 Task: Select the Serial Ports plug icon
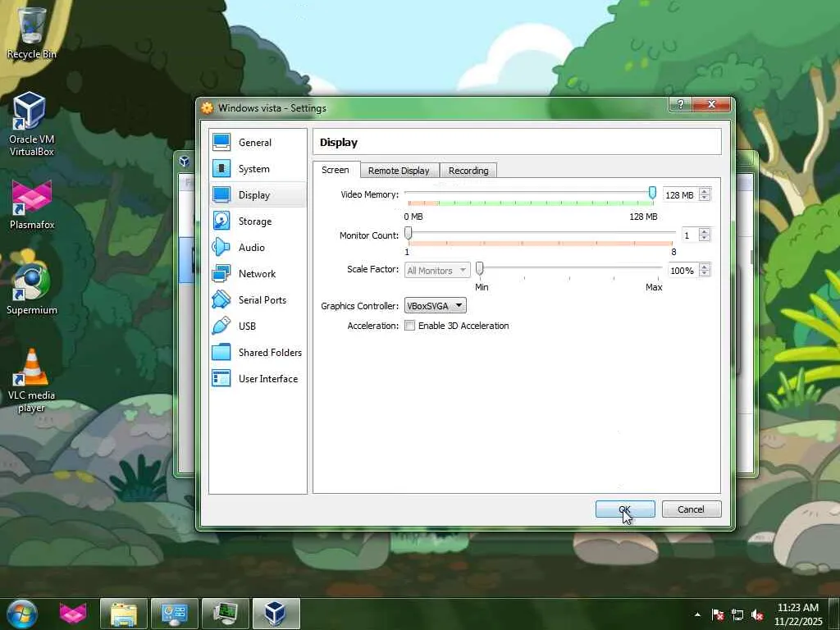pyautogui.click(x=221, y=299)
